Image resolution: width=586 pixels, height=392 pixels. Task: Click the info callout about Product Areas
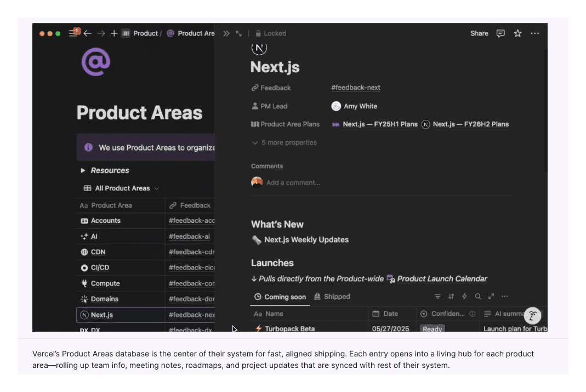146,147
